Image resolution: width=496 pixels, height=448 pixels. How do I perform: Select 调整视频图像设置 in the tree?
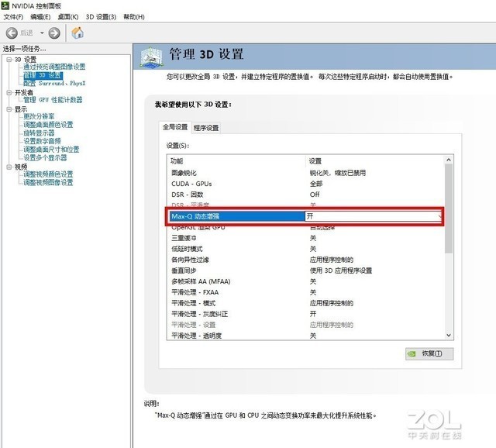pos(48,182)
